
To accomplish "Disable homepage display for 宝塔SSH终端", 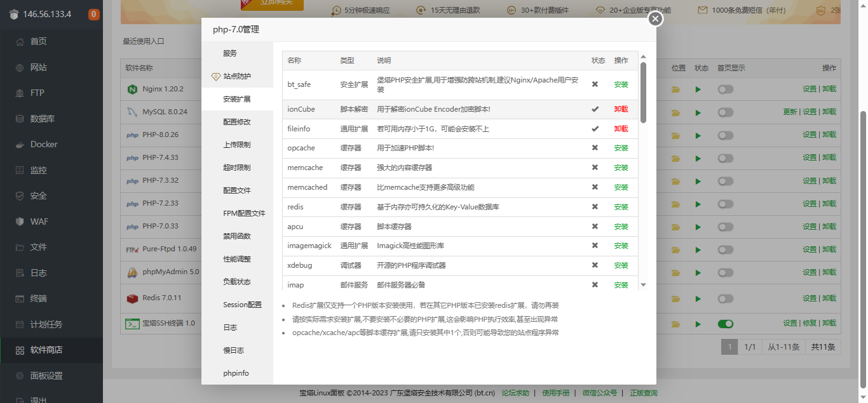I will click(x=725, y=324).
